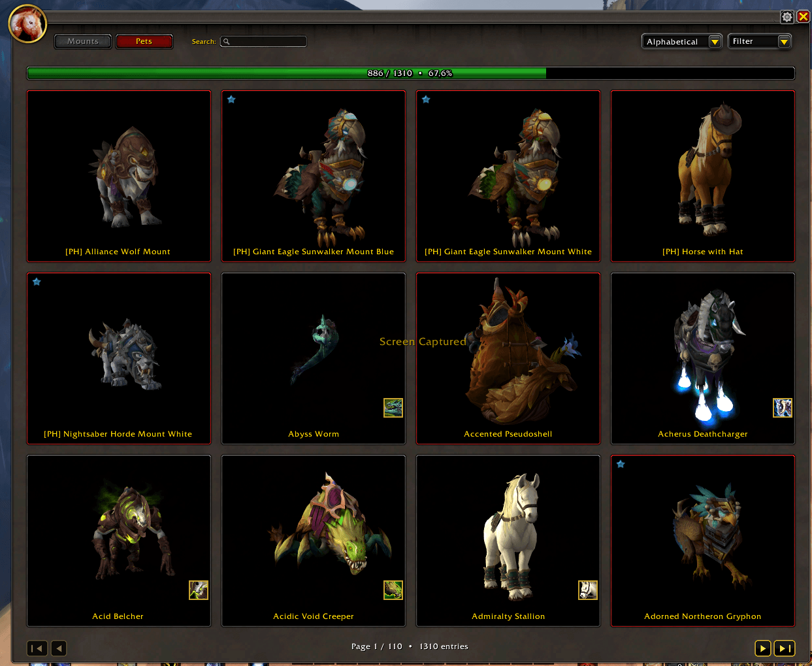This screenshot has height=666, width=812.
Task: Jump to the last page
Action: (x=785, y=648)
